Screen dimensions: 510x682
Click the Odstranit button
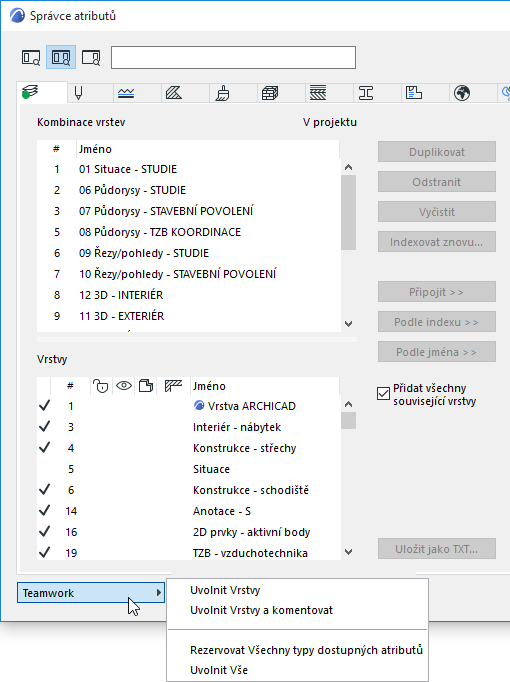coord(437,182)
